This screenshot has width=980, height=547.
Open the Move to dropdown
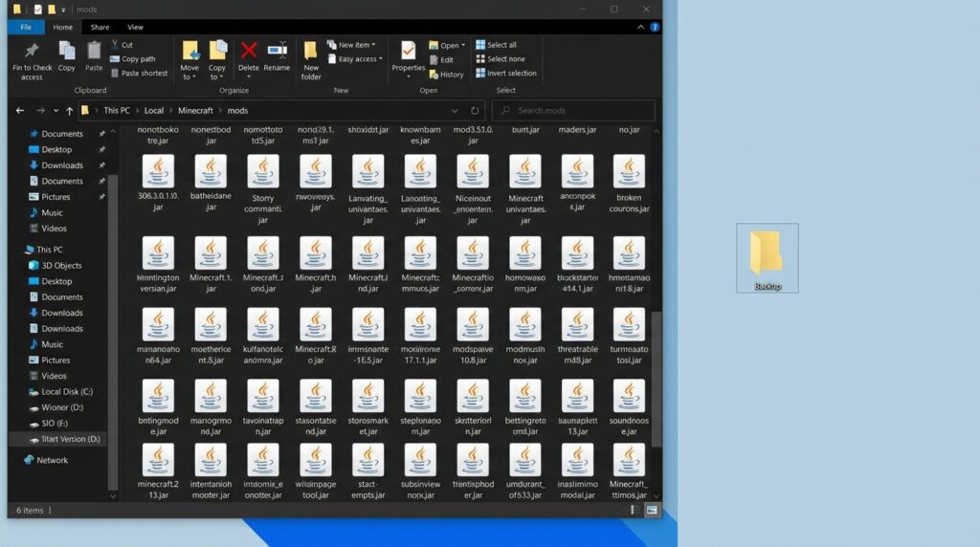pos(189,60)
